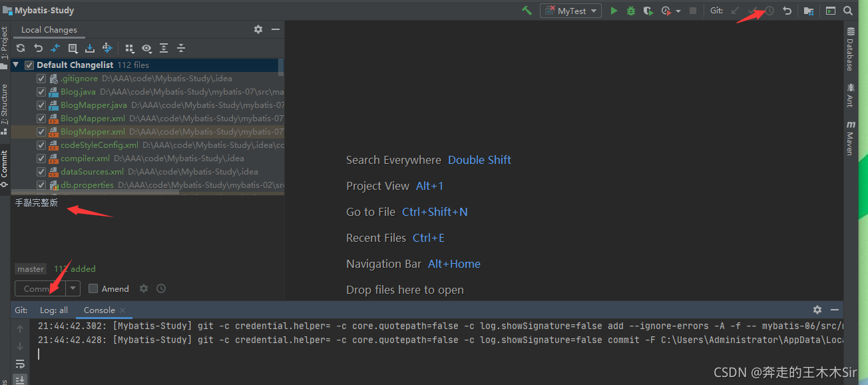Image resolution: width=868 pixels, height=385 pixels.
Task: Expand all changes in the tree
Action: pos(164,48)
